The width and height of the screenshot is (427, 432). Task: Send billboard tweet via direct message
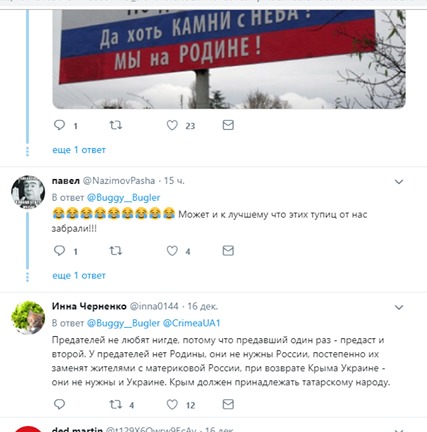[228, 125]
